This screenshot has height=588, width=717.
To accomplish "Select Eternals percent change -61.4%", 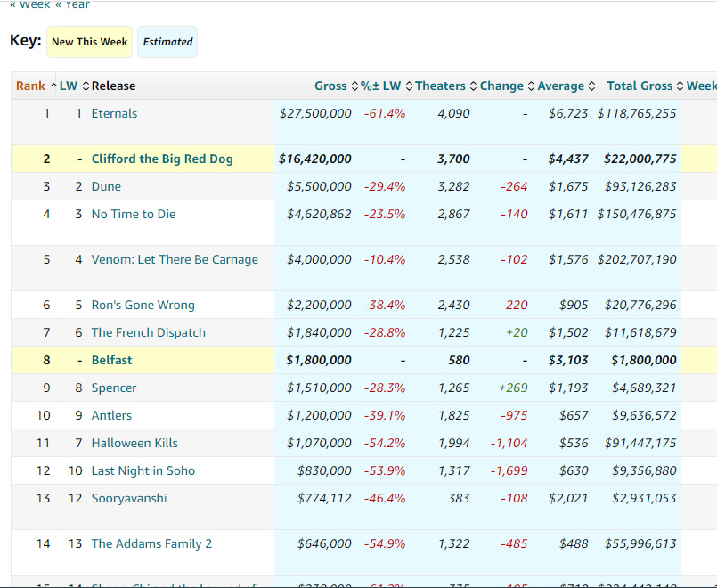I will click(x=385, y=113).
